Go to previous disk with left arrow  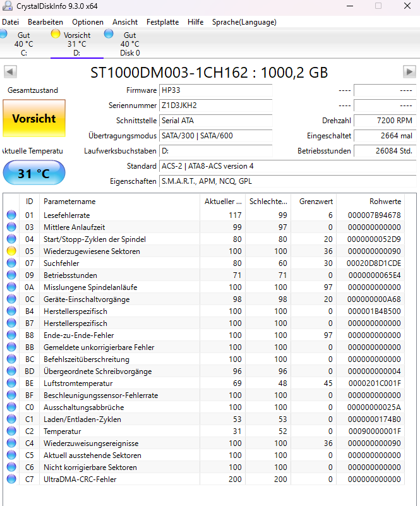pos(10,71)
